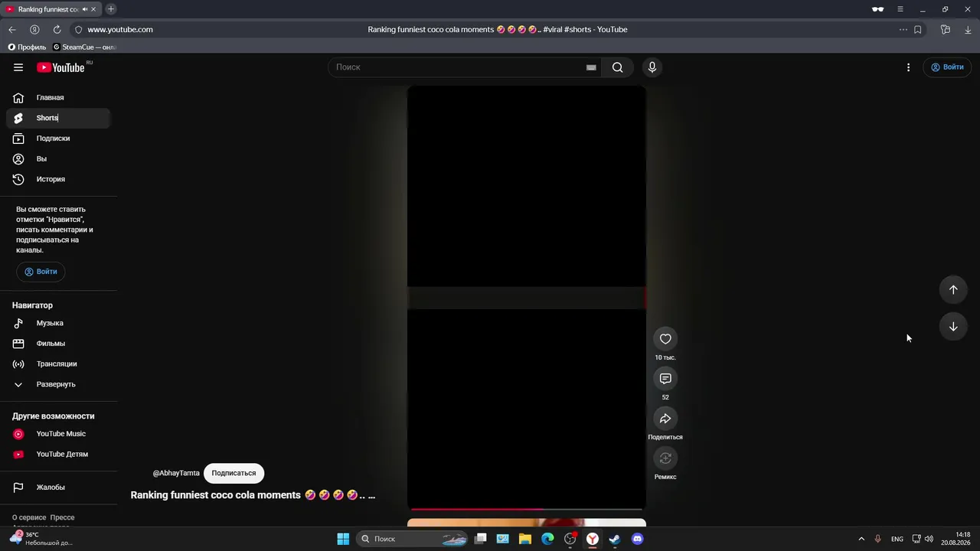This screenshot has width=980, height=551.
Task: Open YouTube settings three-dot menu
Action: click(x=908, y=67)
